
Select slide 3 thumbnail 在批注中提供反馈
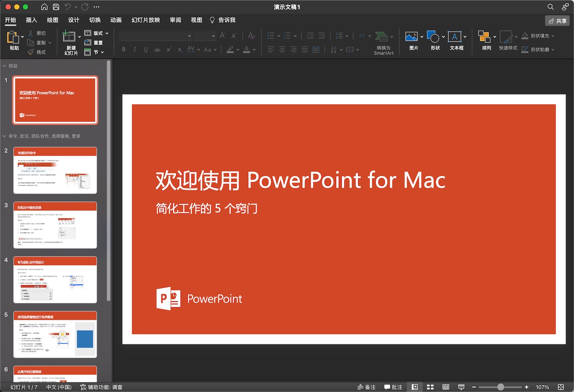(x=55, y=225)
